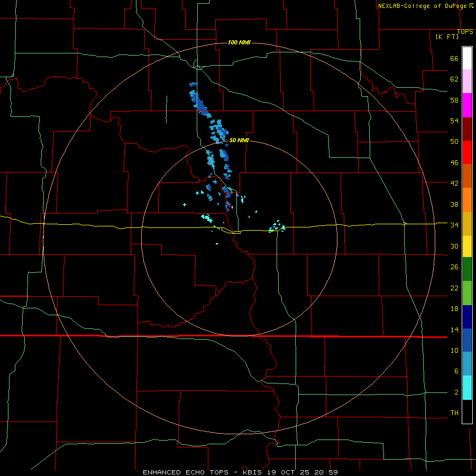Click the dark green swatch near 26
476x476 pixels.
[x=467, y=269]
